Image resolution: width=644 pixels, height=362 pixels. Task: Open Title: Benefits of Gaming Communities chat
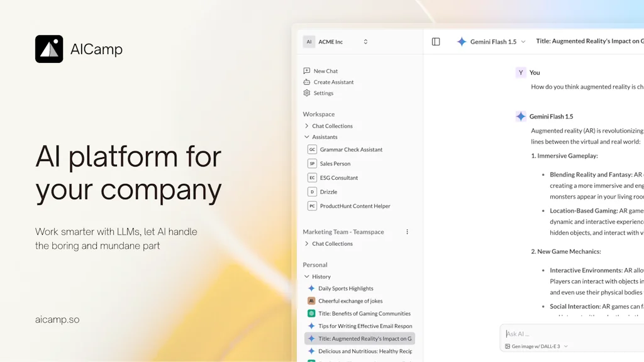click(x=364, y=314)
